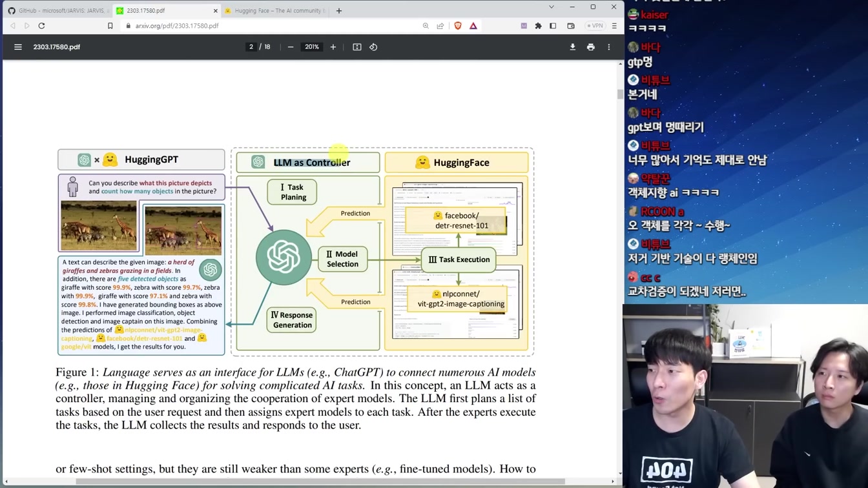The height and width of the screenshot is (488, 868).
Task: Click the nlpconnet/vit-gpt2-image-captioning label
Action: (457, 299)
